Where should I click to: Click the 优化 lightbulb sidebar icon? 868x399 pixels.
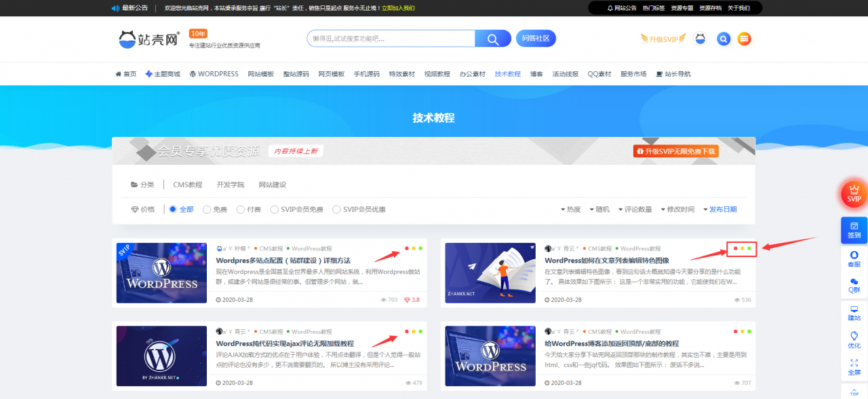point(854,341)
